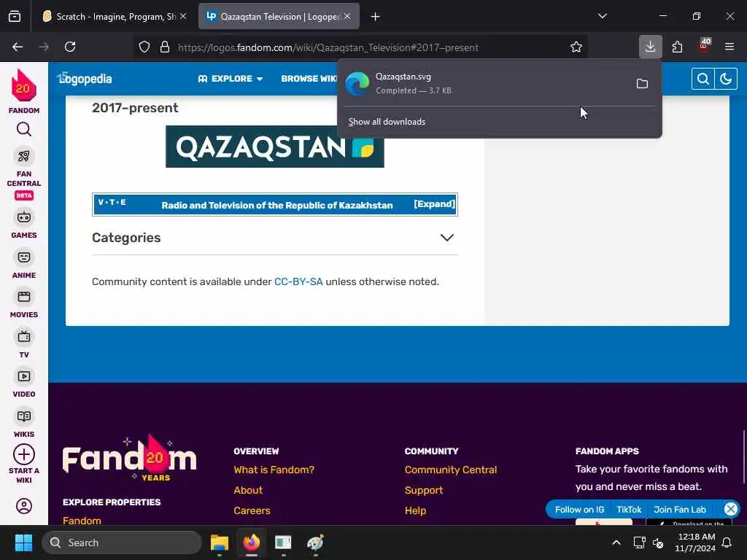Open the Windows Start menu
This screenshot has height=560, width=747.
point(23,542)
